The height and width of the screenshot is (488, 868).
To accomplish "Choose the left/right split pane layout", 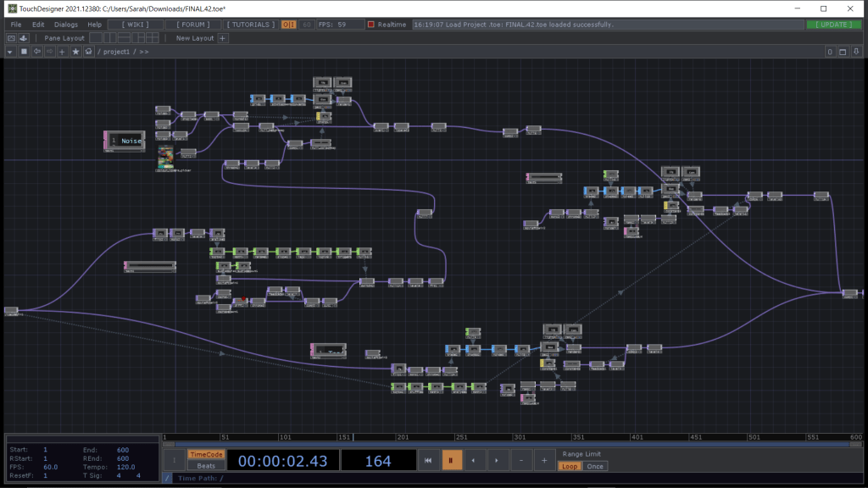I will [108, 38].
